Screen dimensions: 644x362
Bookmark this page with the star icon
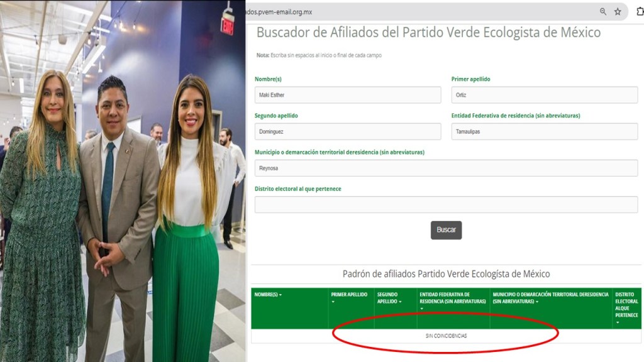618,12
